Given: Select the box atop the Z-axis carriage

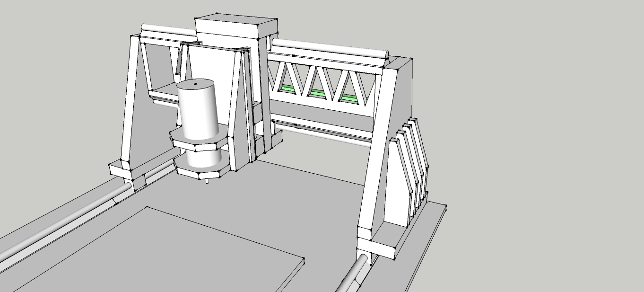Looking at the screenshot, I should 236,26.
